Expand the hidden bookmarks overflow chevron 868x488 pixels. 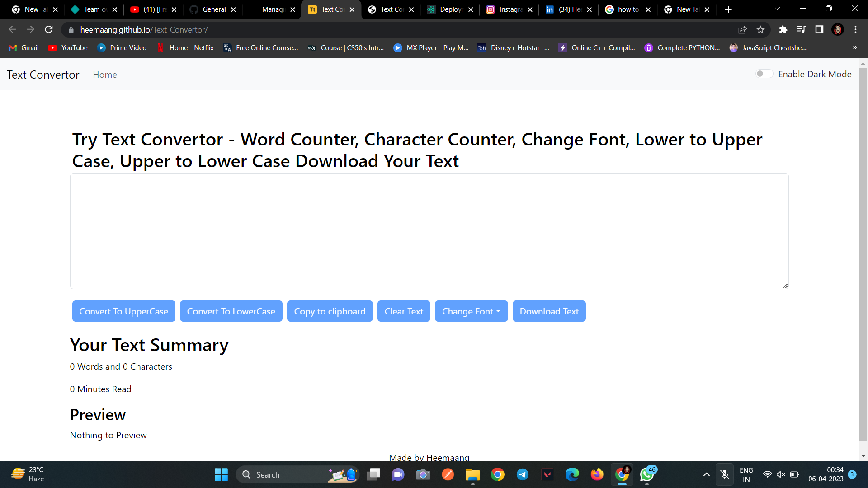855,47
